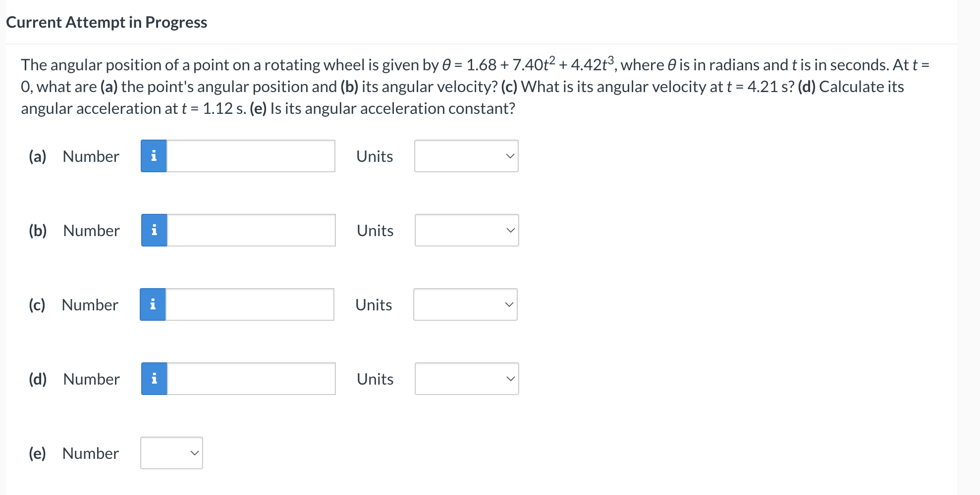Click the chevron in Units box for part (d)
This screenshot has width=980, height=495.
coord(510,379)
